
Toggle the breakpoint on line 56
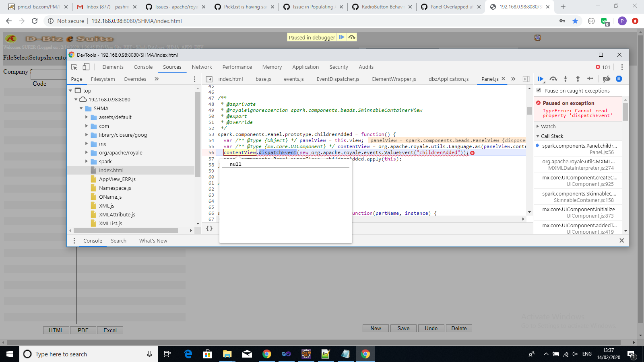[211, 152]
